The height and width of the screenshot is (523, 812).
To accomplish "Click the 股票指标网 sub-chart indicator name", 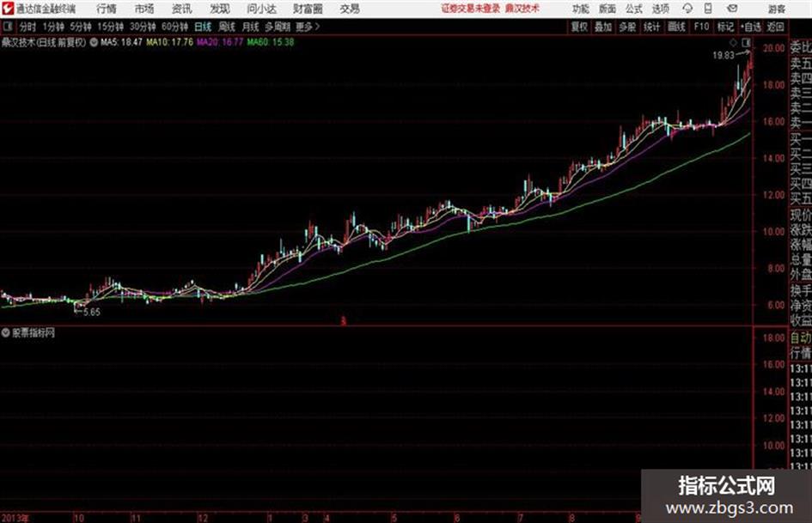I will tap(34, 333).
